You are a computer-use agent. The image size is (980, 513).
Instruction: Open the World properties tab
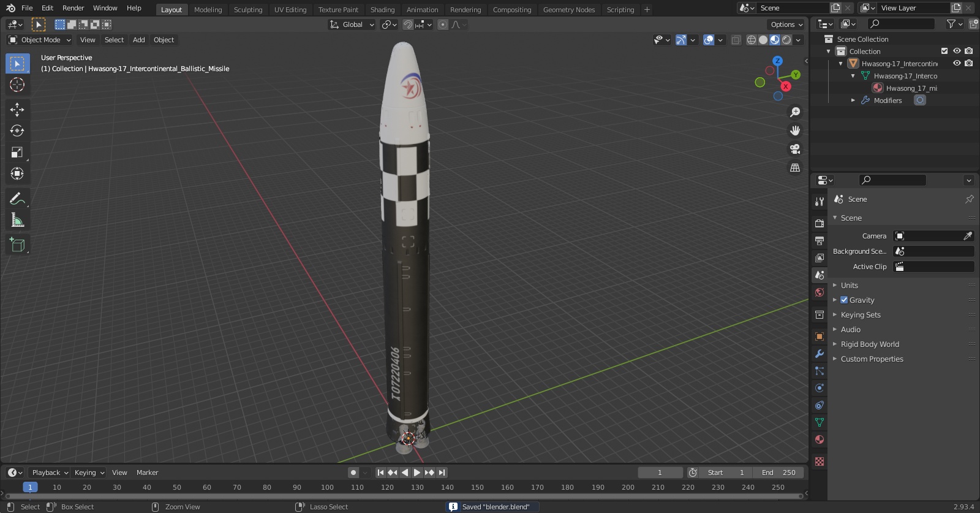[x=819, y=292]
